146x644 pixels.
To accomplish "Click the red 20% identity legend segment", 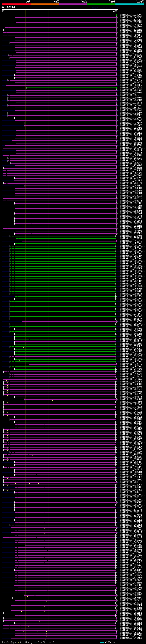I will 16,4.
